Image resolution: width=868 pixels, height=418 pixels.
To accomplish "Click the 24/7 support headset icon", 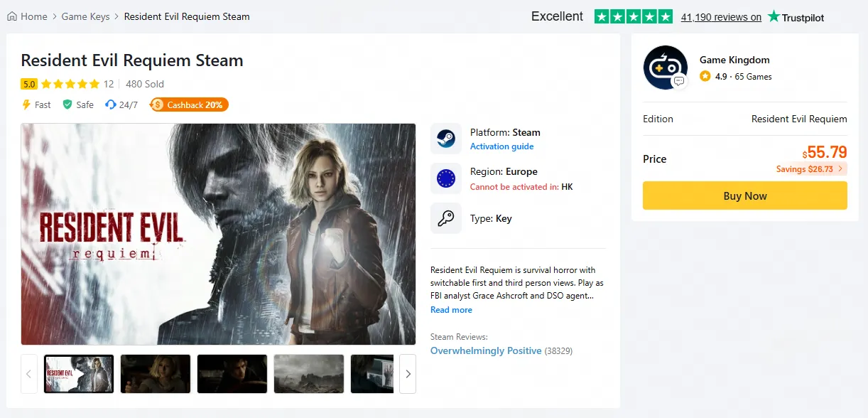I will 110,104.
